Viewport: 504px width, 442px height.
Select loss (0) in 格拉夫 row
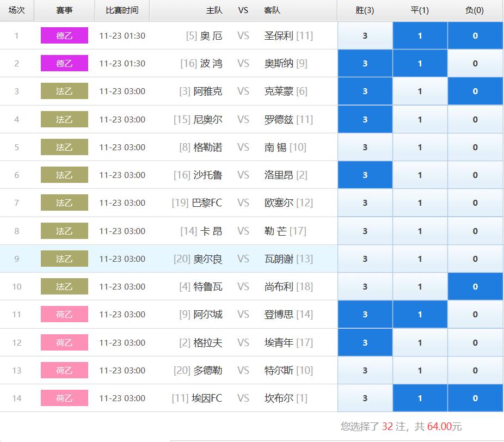tap(475, 343)
